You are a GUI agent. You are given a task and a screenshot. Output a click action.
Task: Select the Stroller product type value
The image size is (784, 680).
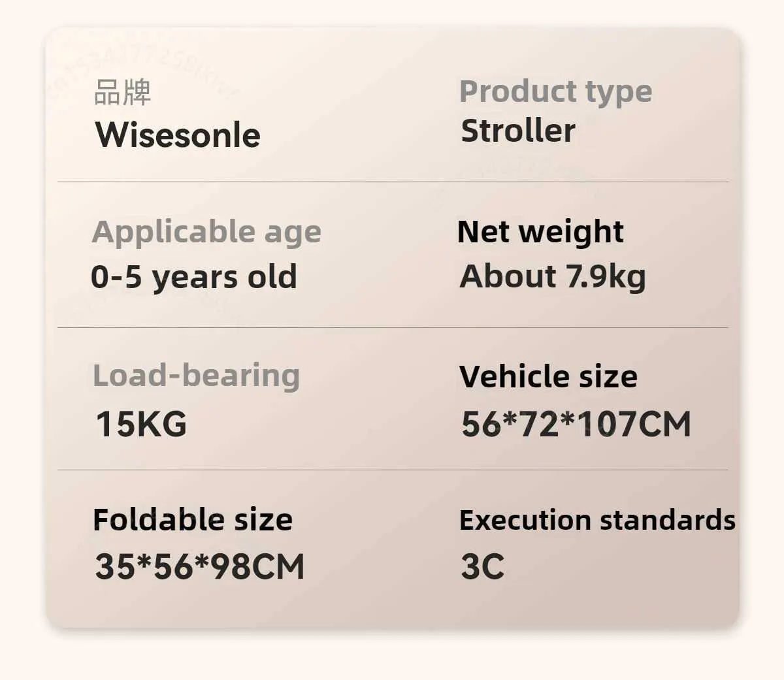(518, 131)
